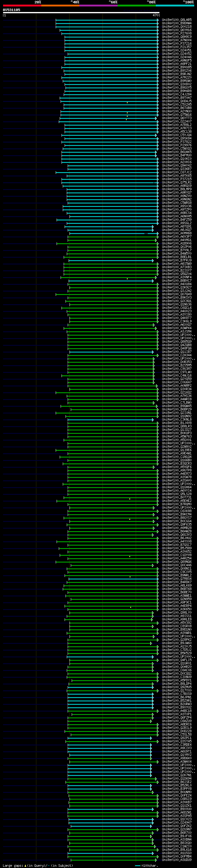The height and width of the screenshot is (868, 197).
Task: Open the UniRef100_Q11IB7 entry
Action: (176, 352)
